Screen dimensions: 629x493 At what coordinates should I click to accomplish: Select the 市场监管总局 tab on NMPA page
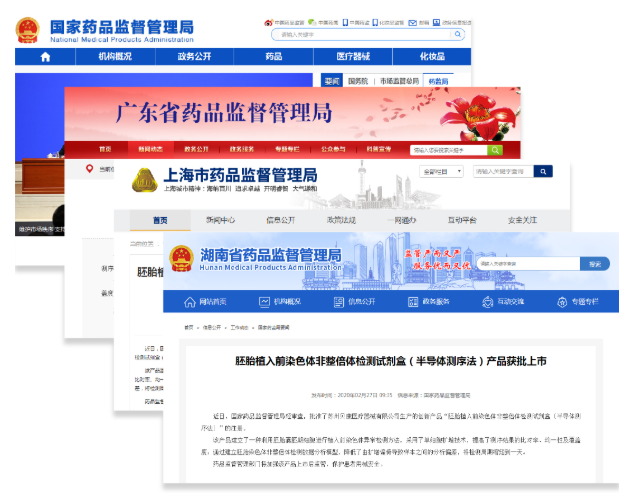[x=399, y=81]
